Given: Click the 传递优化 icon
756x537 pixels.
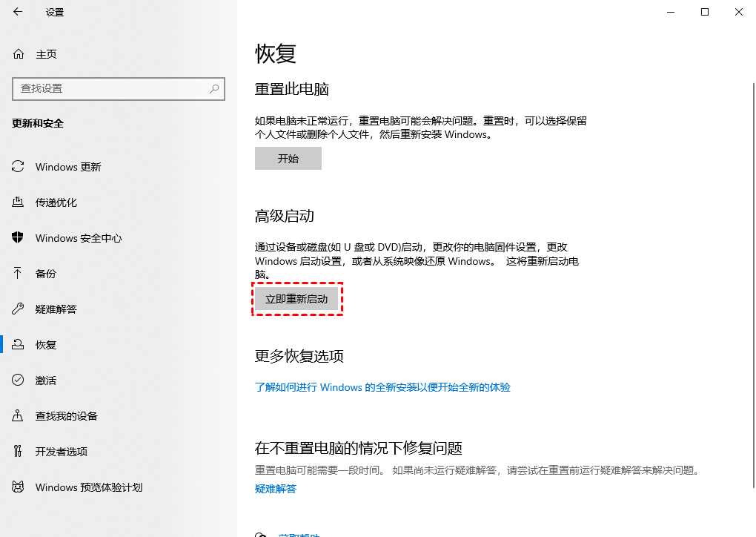Looking at the screenshot, I should pos(18,202).
